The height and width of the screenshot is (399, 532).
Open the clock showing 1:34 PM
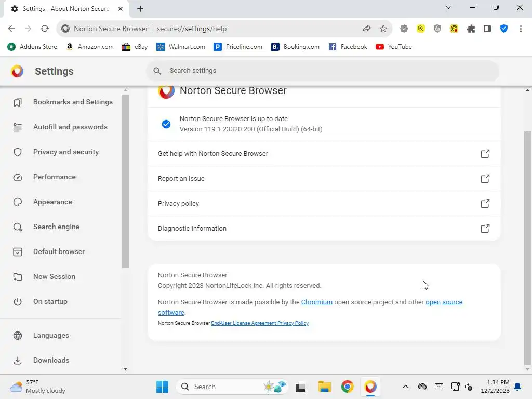coord(495,387)
